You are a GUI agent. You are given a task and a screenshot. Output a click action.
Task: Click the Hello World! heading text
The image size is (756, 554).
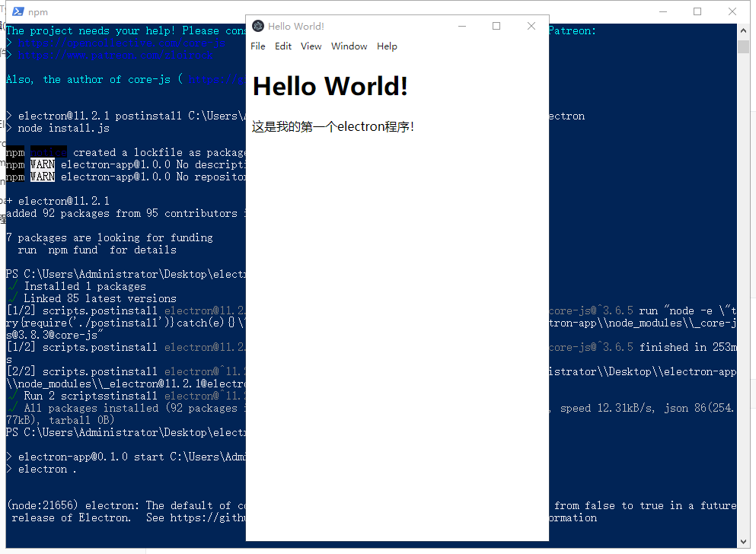pos(330,87)
